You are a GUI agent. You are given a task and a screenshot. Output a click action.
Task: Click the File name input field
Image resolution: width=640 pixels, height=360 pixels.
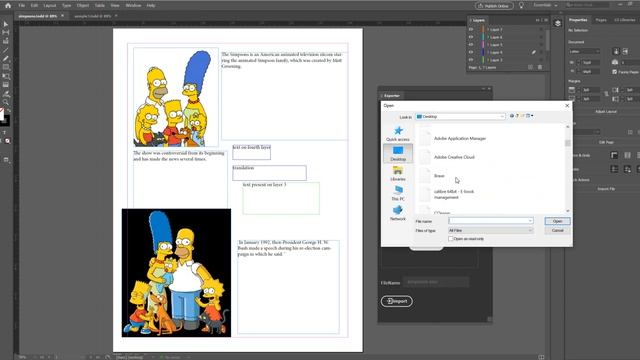coord(491,221)
